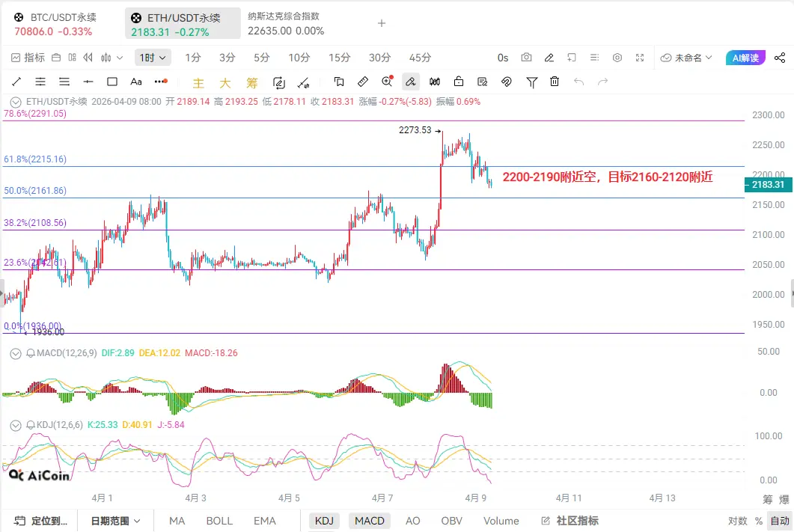Collapse the MACD(12,26,9) panel
Viewport: 794px width, 532px height.
[16, 353]
